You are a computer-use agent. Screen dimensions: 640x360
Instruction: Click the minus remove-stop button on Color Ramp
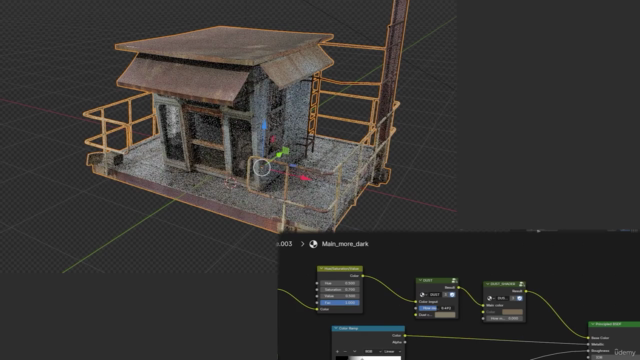pyautogui.click(x=345, y=351)
